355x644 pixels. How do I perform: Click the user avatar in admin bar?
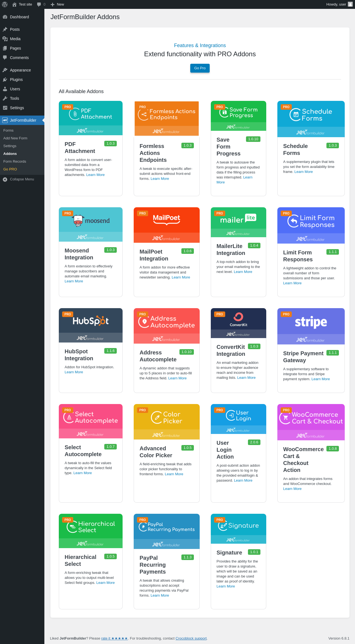click(x=350, y=4)
